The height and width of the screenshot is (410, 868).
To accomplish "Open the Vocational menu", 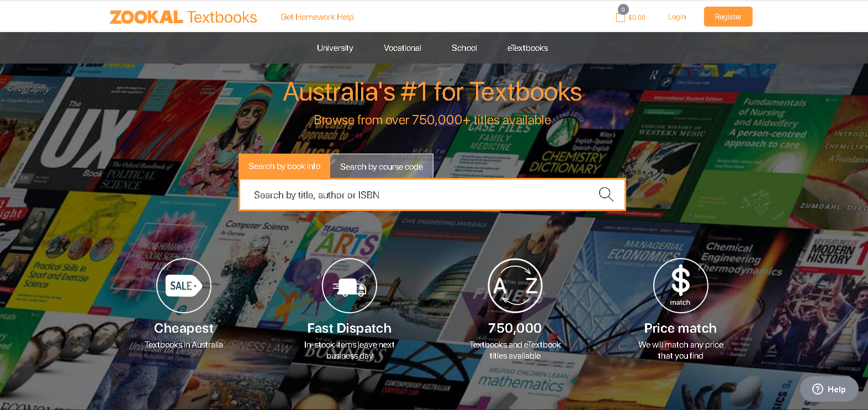I will tap(403, 48).
